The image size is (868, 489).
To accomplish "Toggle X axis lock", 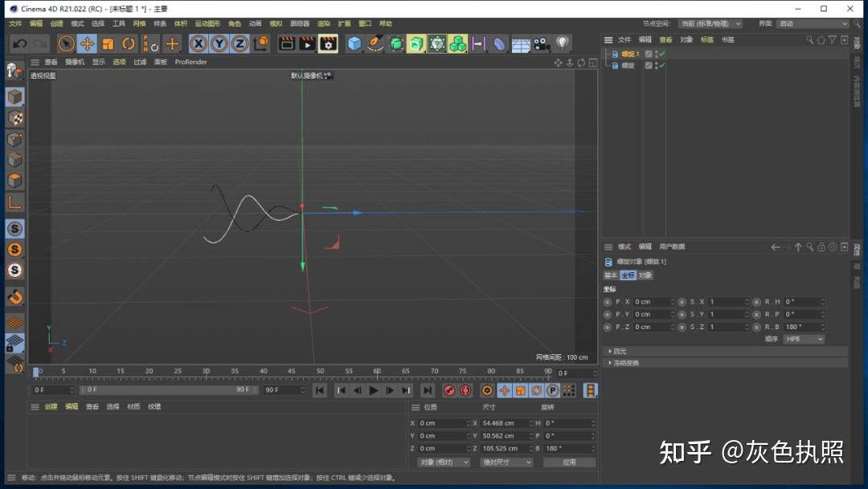I will [x=199, y=43].
